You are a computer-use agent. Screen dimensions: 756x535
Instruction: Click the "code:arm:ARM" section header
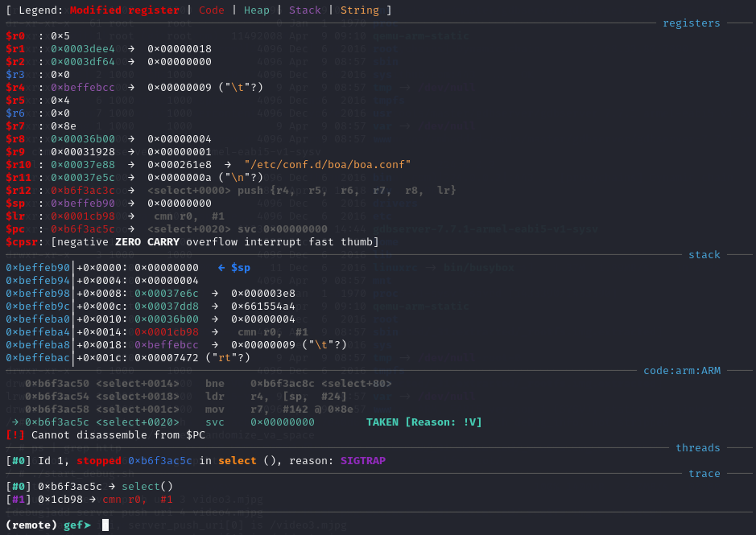(681, 370)
